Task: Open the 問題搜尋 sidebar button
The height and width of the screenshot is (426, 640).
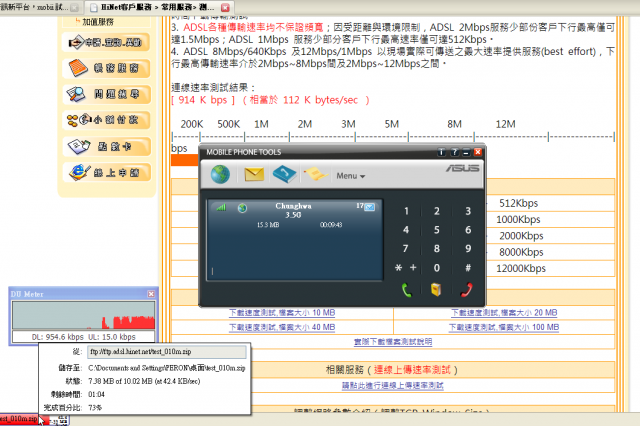Action: click(x=106, y=94)
